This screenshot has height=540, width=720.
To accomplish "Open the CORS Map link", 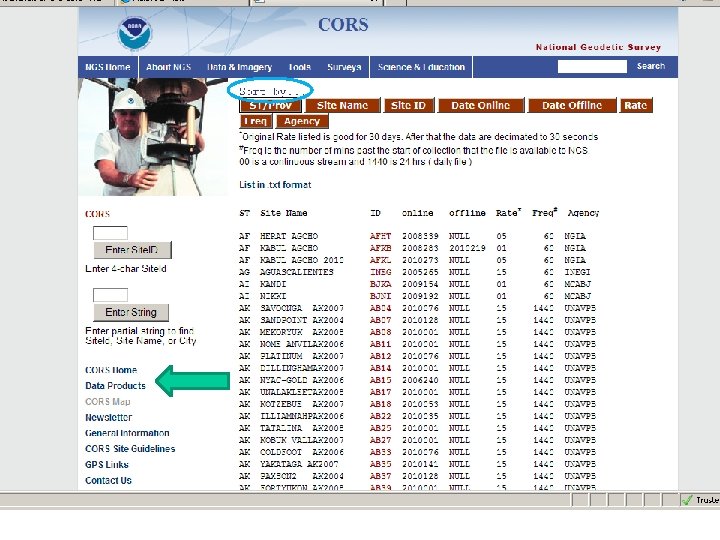I will tap(107, 401).
